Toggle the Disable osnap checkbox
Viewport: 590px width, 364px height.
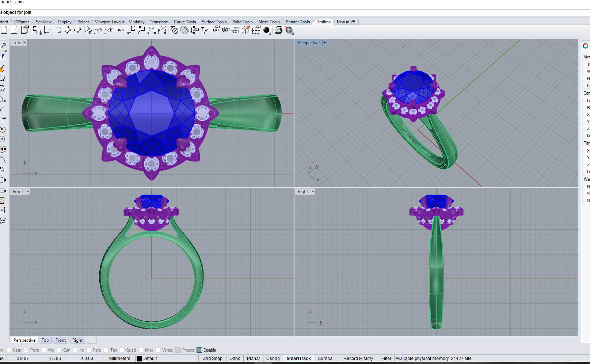199,350
